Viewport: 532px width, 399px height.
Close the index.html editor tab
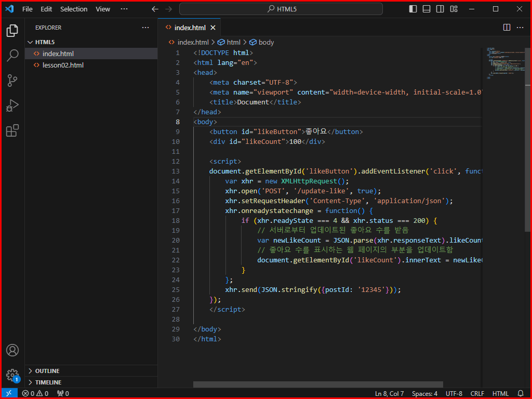pos(212,28)
